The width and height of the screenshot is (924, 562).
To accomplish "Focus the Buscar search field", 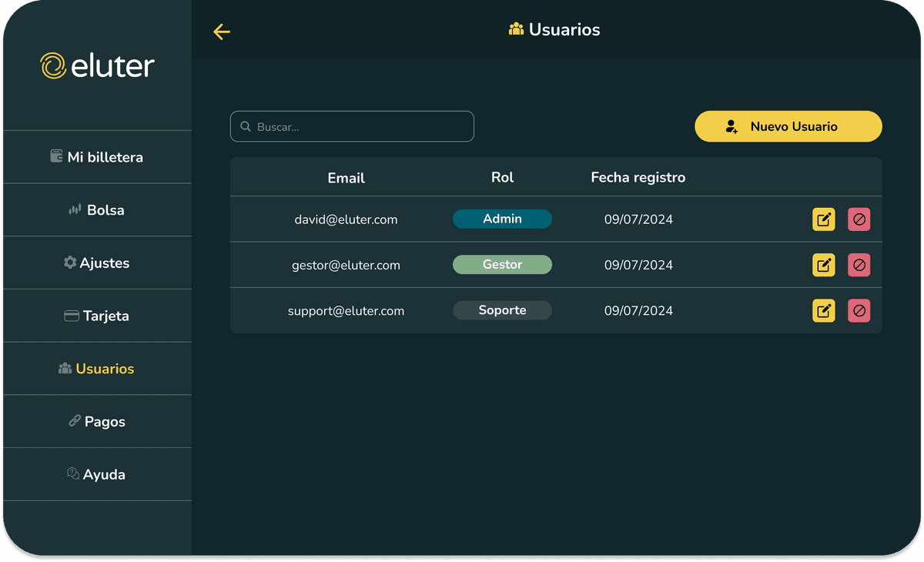I will click(x=362, y=127).
